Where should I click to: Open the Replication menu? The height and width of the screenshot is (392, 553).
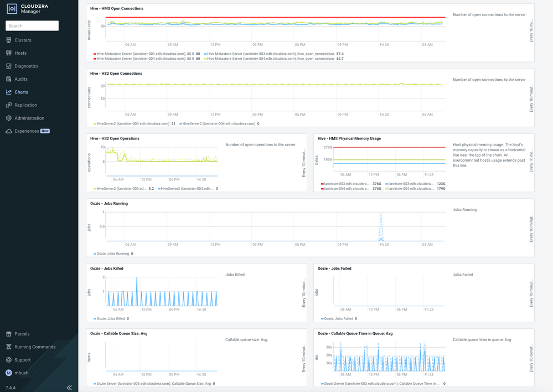[x=26, y=105]
